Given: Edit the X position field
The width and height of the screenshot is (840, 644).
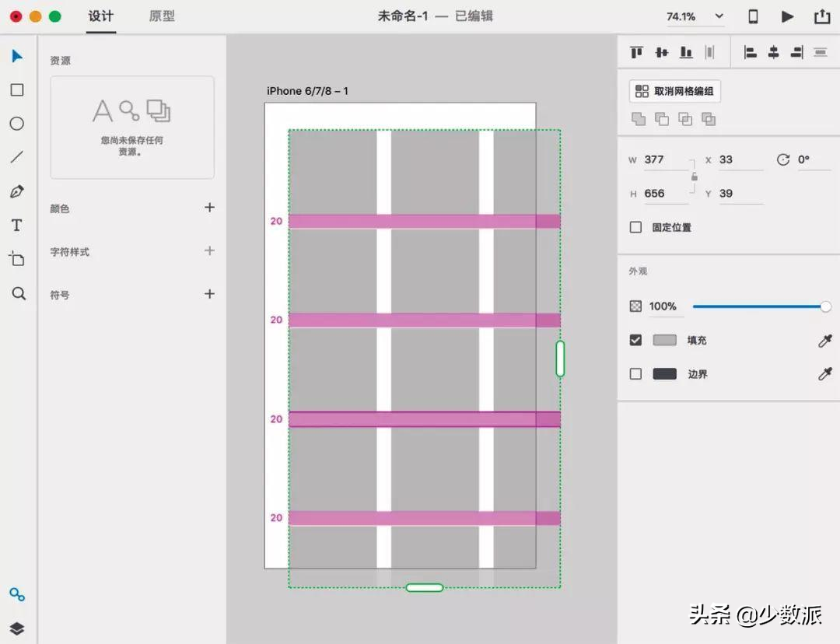Looking at the screenshot, I should click(741, 159).
